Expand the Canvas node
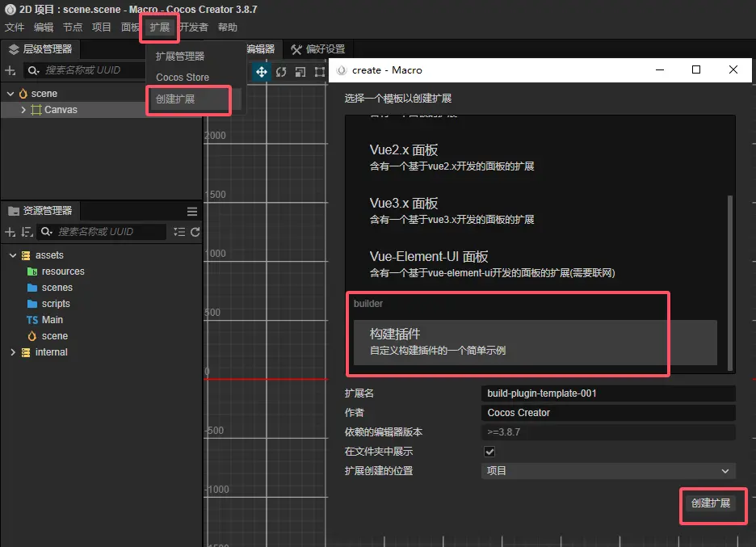 tap(23, 110)
